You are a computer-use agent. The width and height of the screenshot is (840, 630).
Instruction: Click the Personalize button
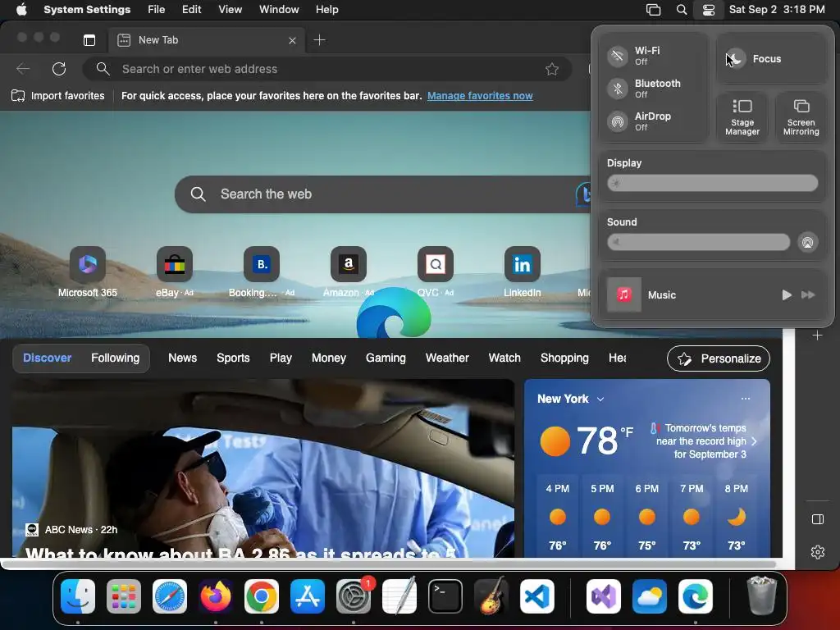[719, 358]
